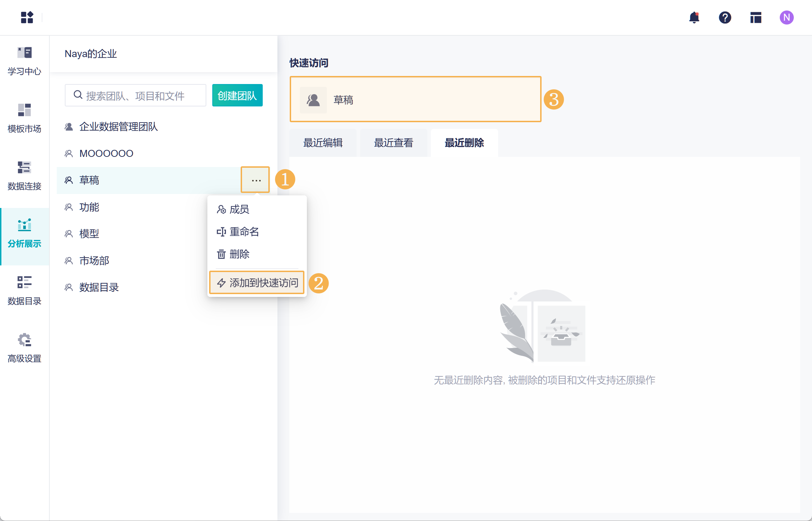812x521 pixels.
Task: Open the layout table icon in header
Action: 756,18
